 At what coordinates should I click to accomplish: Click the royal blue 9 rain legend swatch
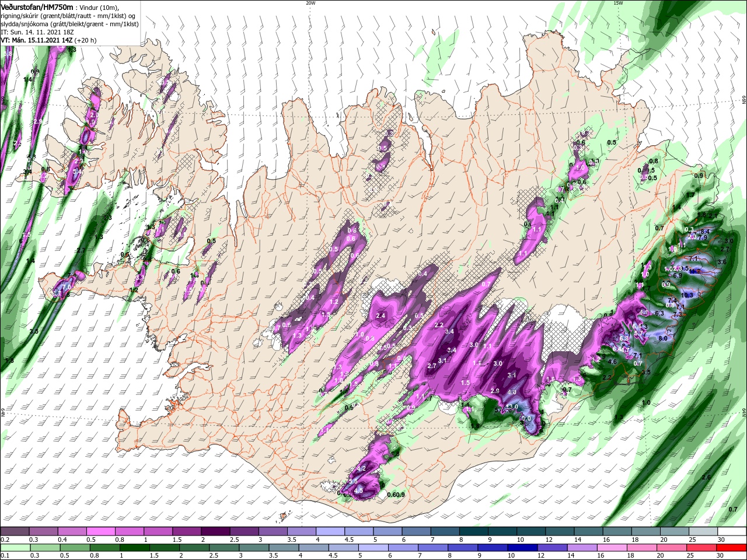coord(493,548)
